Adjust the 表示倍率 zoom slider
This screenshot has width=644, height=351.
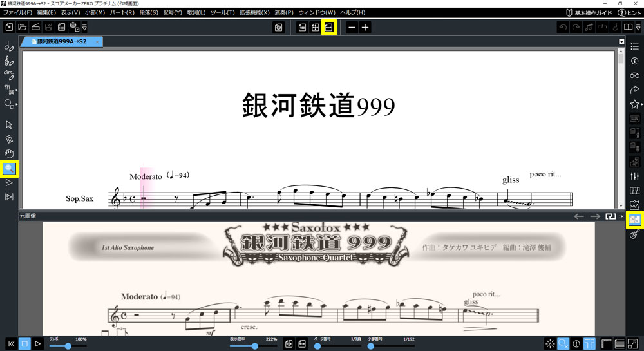tap(253, 346)
